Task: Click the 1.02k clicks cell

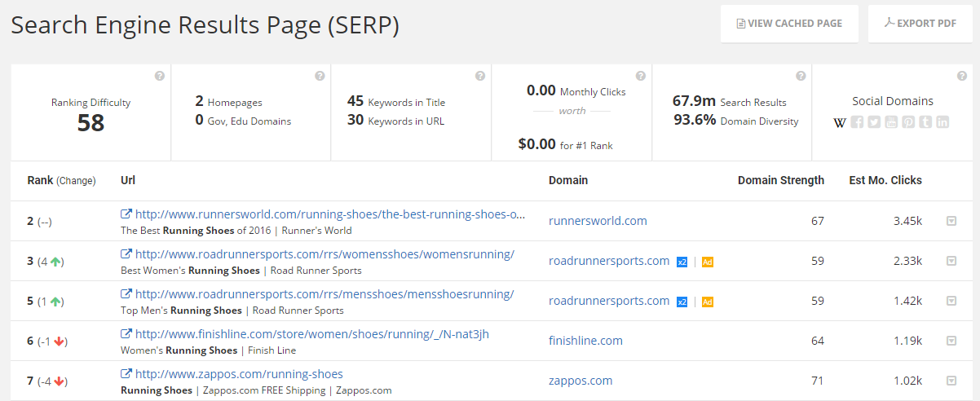Action: 907,381
